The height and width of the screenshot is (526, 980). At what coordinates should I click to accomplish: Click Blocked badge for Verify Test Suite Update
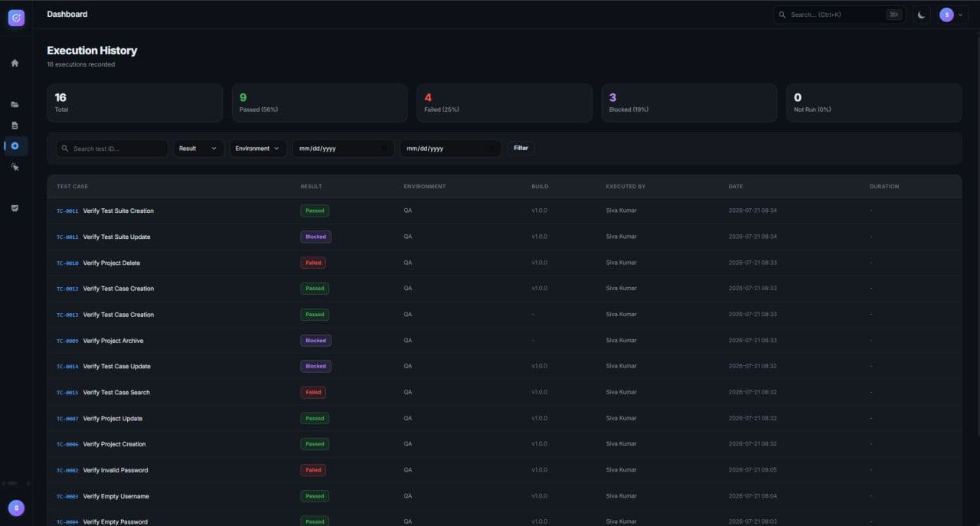point(315,237)
